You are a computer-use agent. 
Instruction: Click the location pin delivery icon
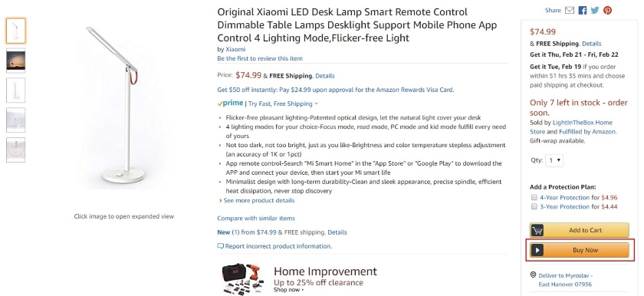533,275
